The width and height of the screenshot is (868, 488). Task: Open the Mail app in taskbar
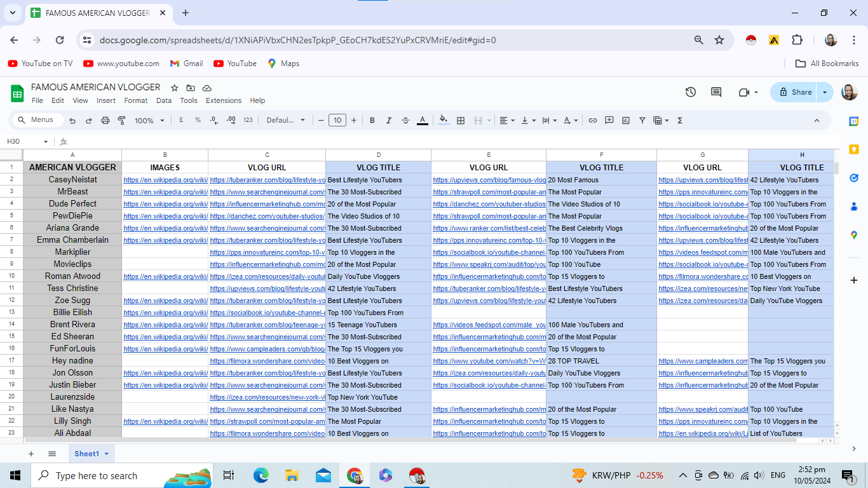(x=323, y=475)
